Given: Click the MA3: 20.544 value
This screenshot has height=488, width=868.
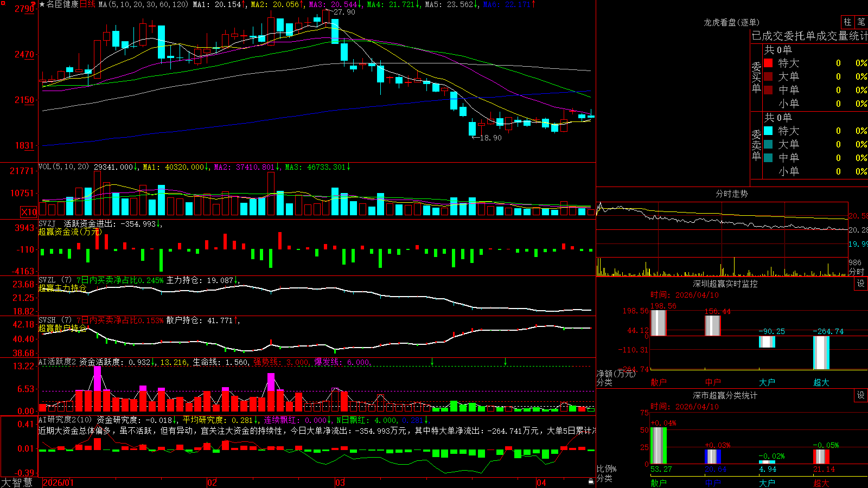Looking at the screenshot, I should (x=333, y=4).
